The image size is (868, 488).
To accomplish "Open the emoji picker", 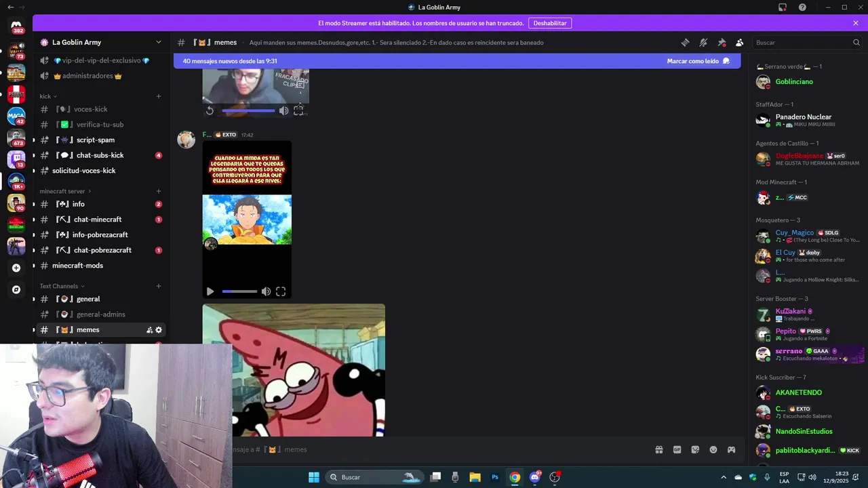I will [x=713, y=449].
